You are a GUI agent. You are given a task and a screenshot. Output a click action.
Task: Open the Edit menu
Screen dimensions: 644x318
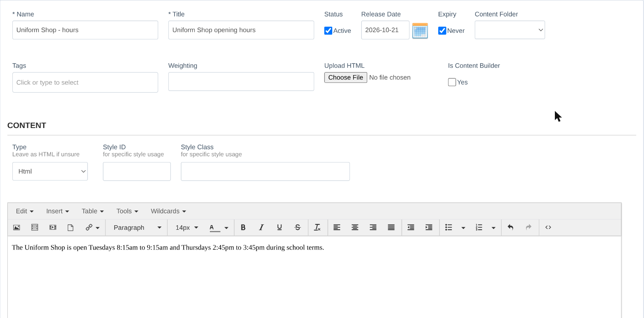pos(25,211)
